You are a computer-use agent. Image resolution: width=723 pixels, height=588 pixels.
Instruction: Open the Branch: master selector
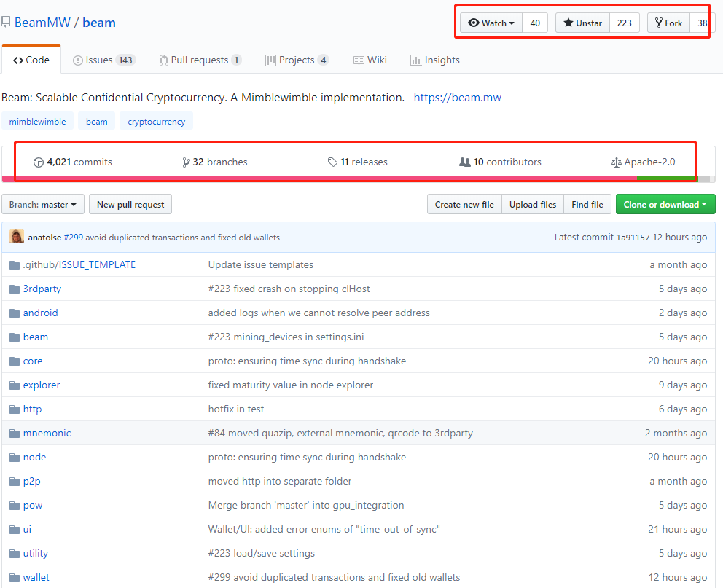point(43,205)
